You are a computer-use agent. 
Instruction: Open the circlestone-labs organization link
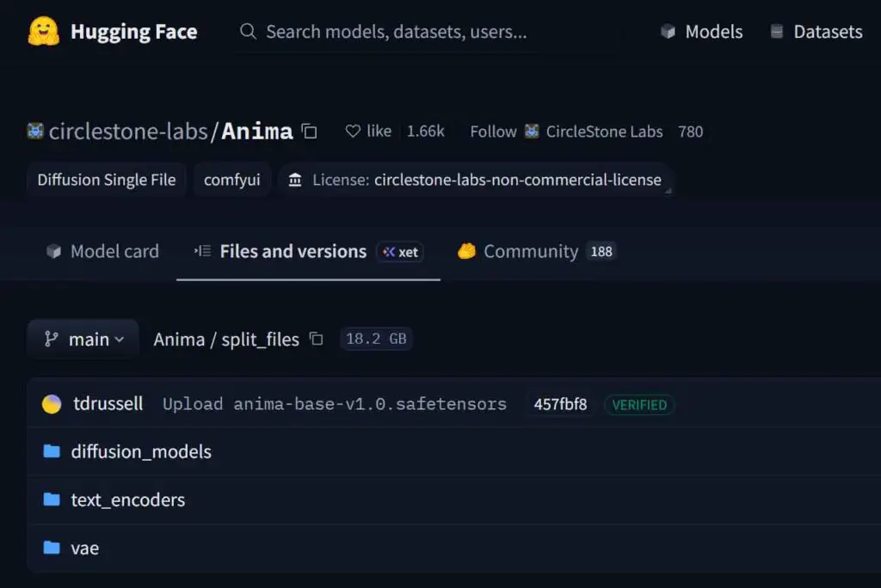(128, 132)
